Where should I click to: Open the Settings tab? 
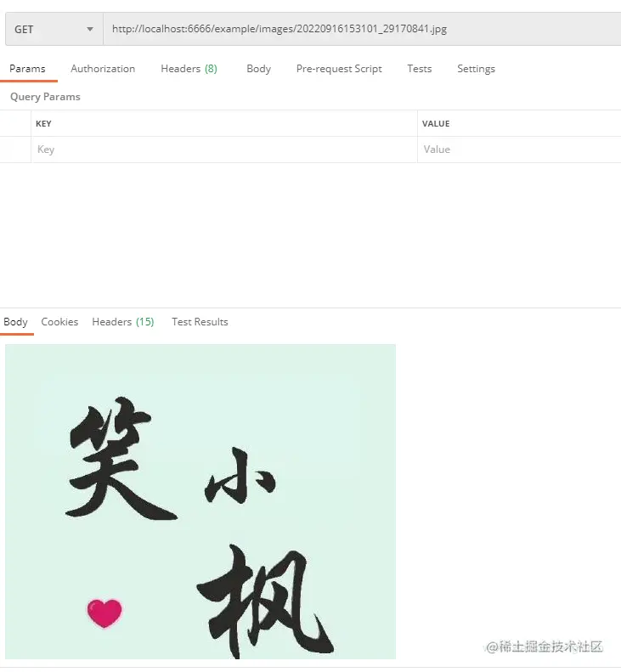point(476,69)
